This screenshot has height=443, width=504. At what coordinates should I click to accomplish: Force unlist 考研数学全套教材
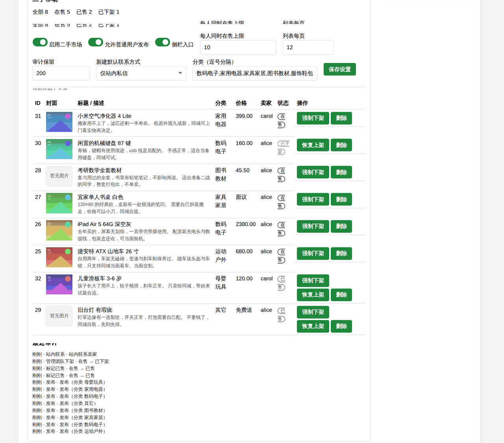313,172
